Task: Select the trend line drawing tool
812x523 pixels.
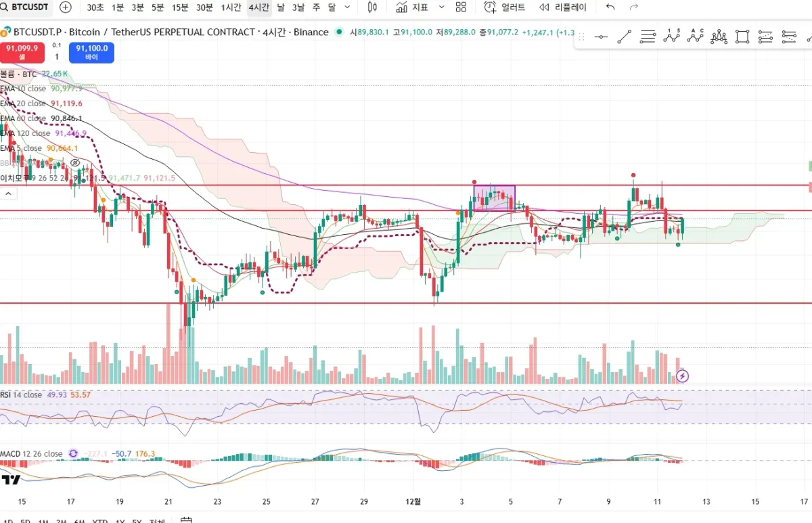Action: pyautogui.click(x=624, y=37)
